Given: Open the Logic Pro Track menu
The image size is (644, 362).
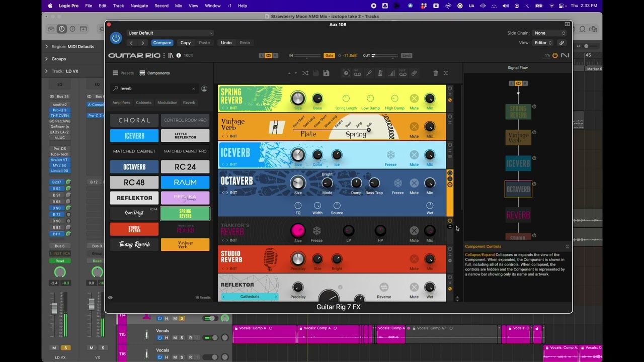Looking at the screenshot, I should coord(119,6).
